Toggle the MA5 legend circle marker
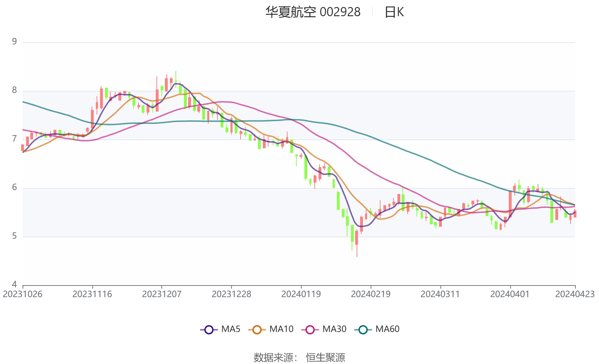This screenshot has width=599, height=364. coord(209,330)
